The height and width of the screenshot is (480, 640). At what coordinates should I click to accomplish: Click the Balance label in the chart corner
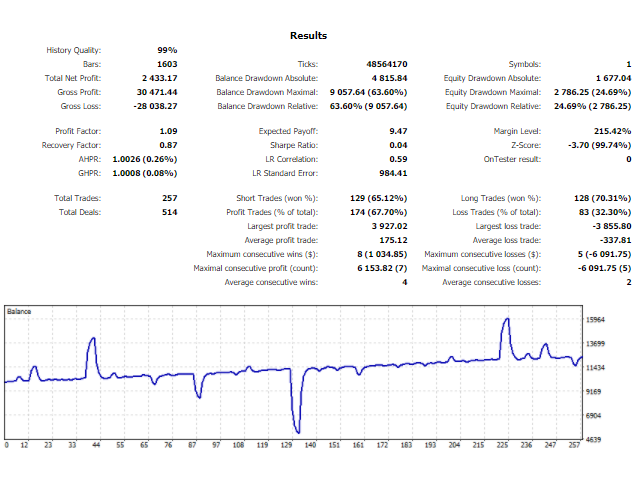(19, 312)
